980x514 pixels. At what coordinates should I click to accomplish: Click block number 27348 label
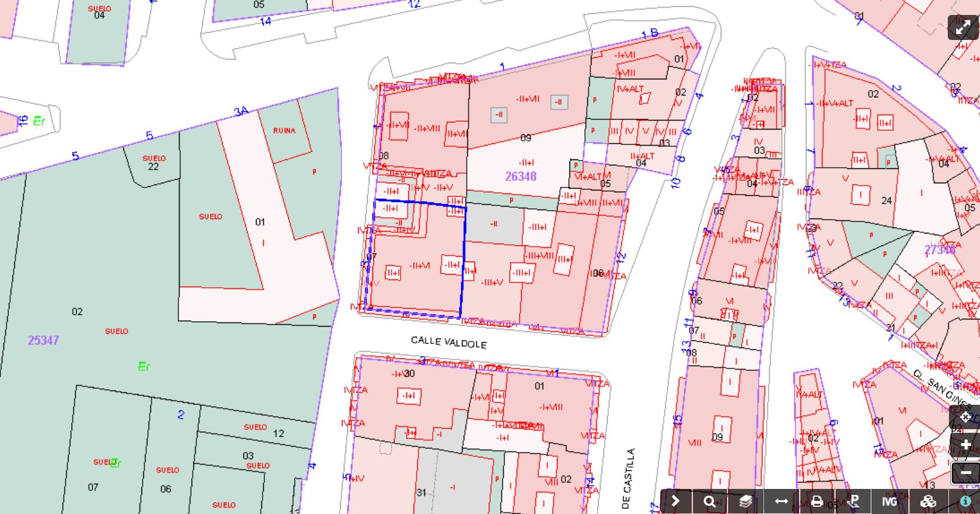tap(939, 250)
